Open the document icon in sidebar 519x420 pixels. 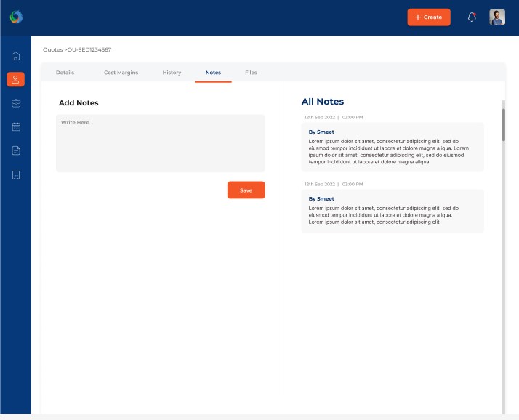pos(16,150)
